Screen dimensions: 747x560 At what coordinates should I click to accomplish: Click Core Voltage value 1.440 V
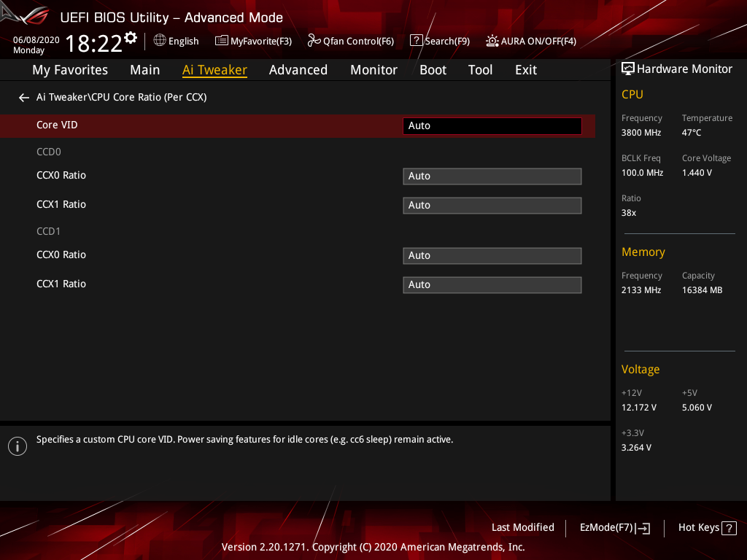(697, 173)
